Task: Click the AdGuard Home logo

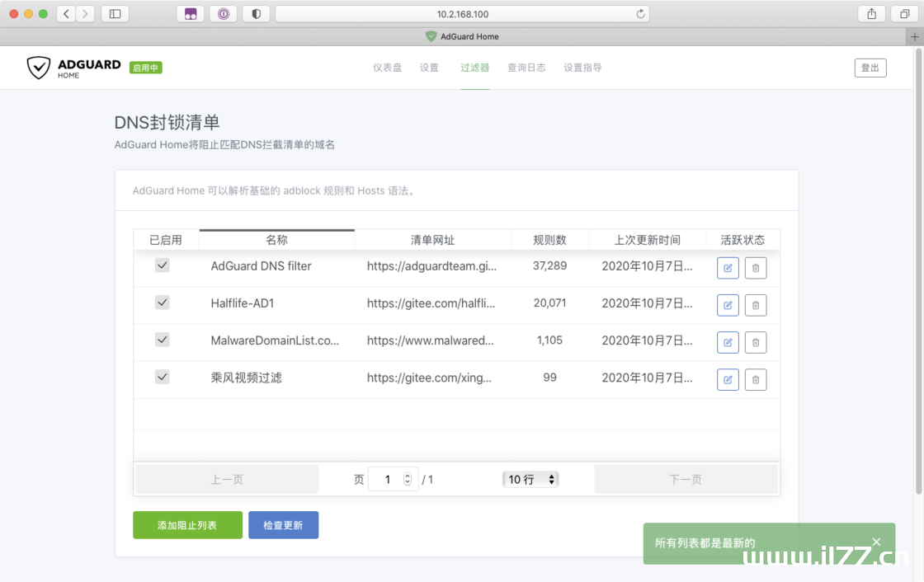Action: click(x=73, y=68)
